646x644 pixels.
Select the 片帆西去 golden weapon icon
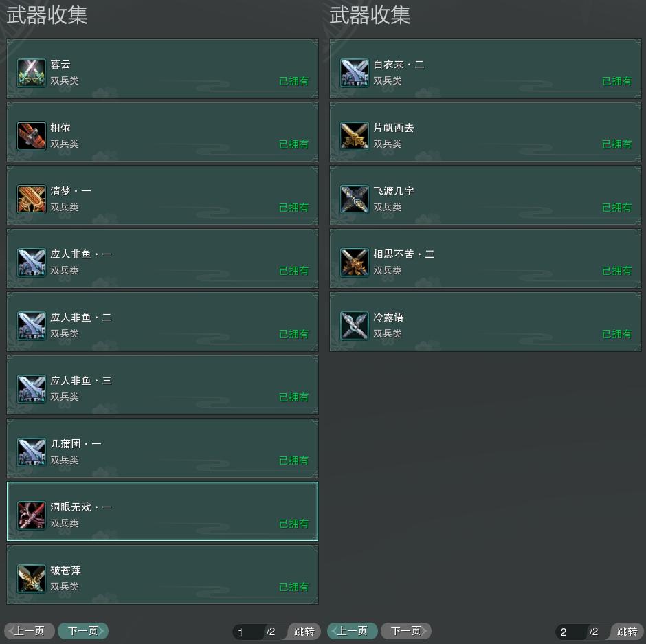coord(355,136)
